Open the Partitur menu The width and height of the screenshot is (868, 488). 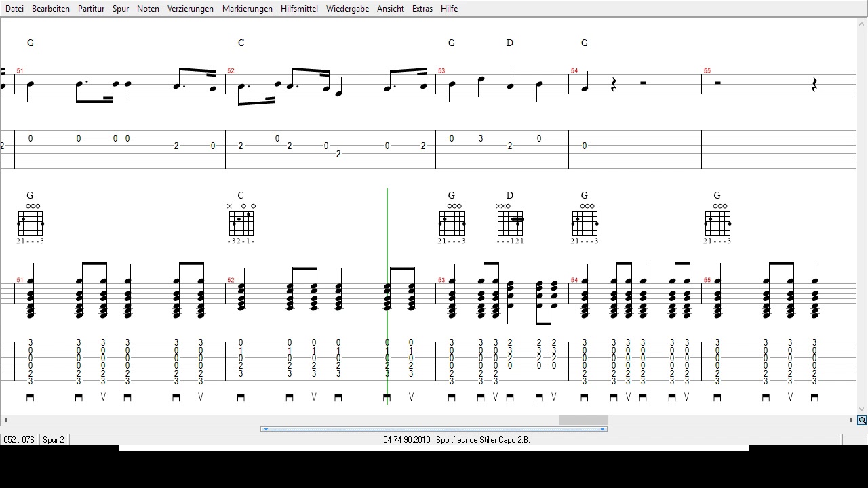click(91, 9)
